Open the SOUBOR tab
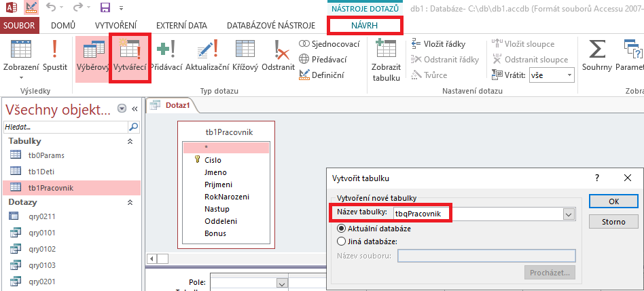 pyautogui.click(x=19, y=25)
